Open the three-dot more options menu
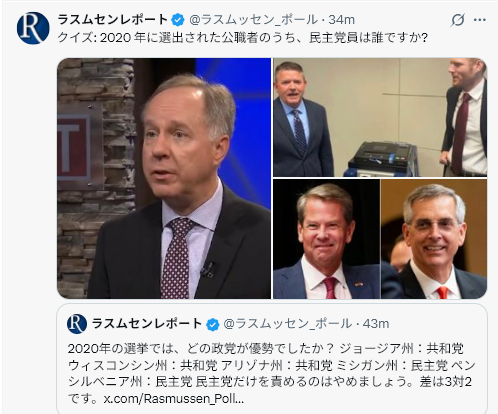The width and height of the screenshot is (498, 414). (479, 20)
